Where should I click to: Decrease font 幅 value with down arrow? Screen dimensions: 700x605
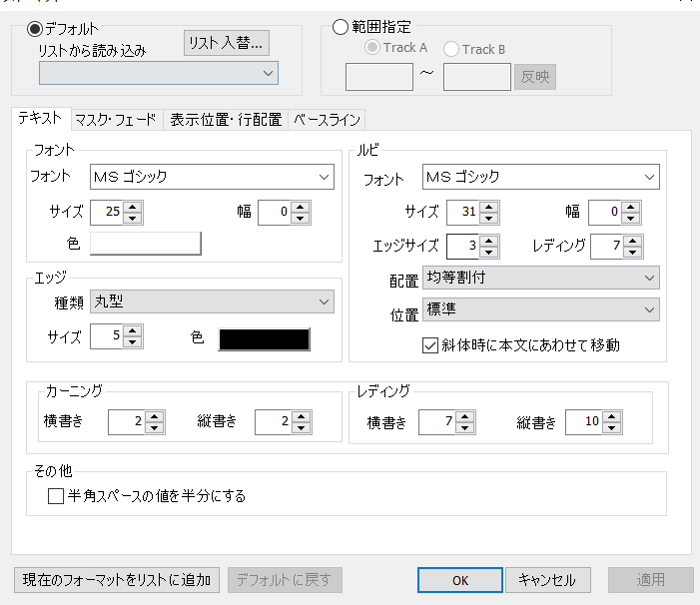click(x=302, y=219)
